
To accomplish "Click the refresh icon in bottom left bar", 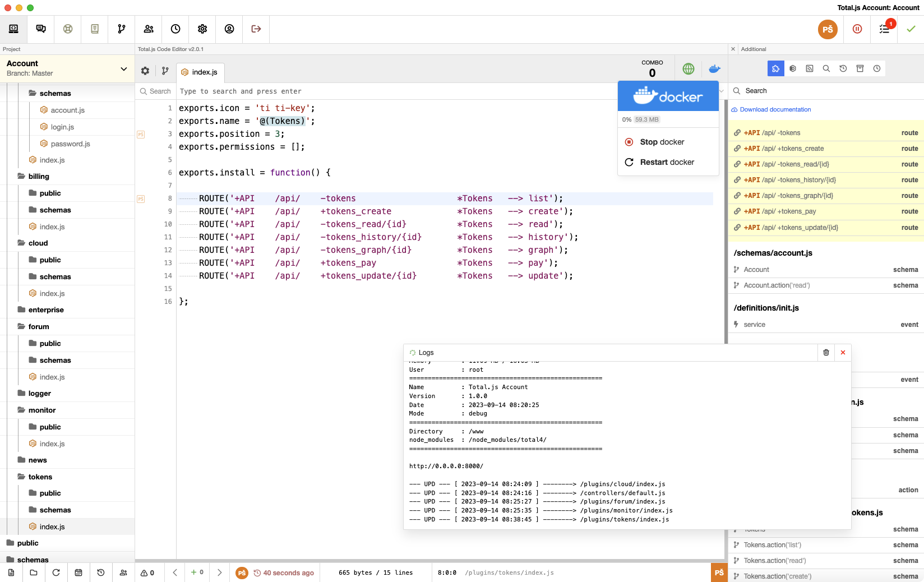I will pos(56,572).
